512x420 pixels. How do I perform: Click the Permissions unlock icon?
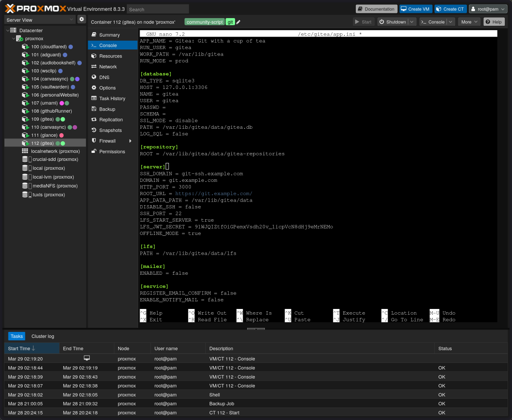point(94,151)
